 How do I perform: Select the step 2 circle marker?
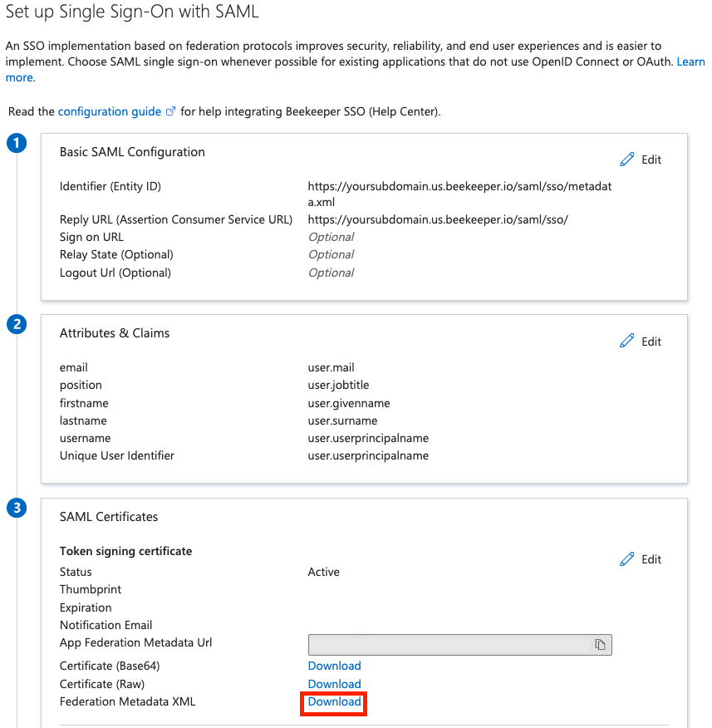(17, 324)
